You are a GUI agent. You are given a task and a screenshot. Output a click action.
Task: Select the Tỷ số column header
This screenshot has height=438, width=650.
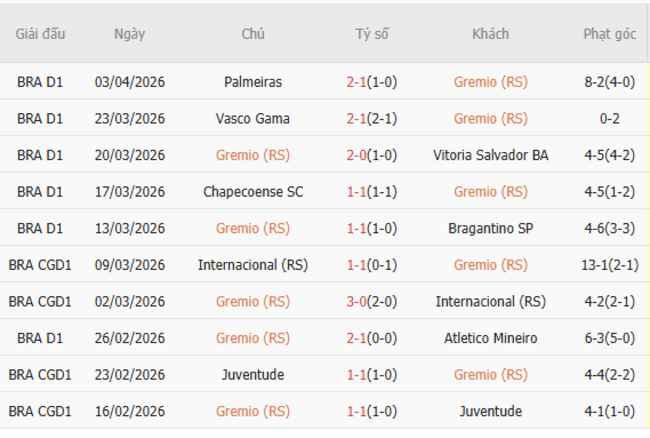pos(372,34)
